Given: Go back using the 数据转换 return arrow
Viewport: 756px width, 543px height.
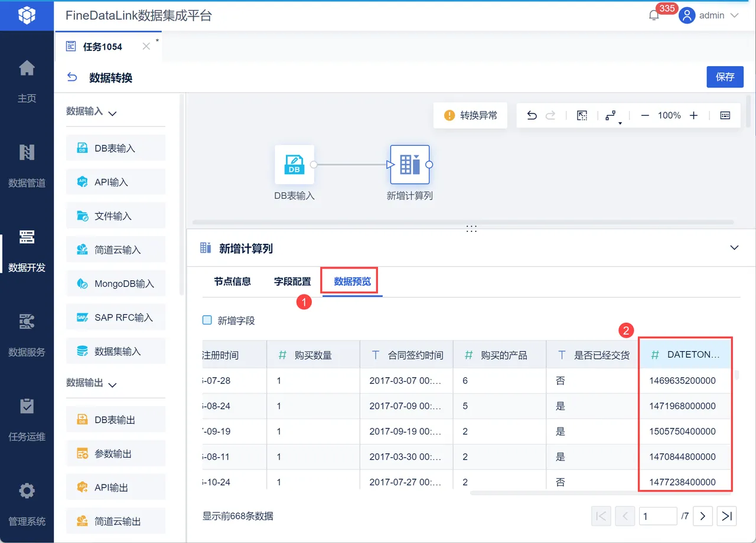Looking at the screenshot, I should (x=72, y=77).
